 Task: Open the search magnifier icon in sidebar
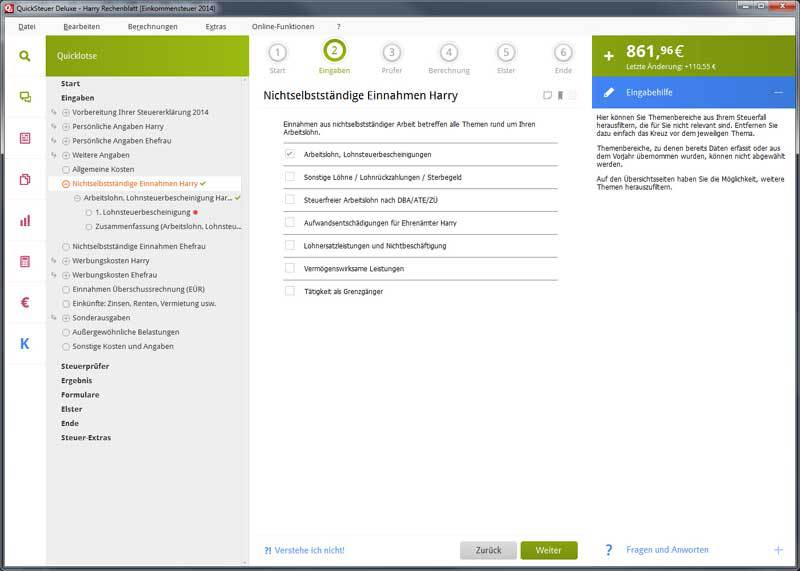pos(24,56)
